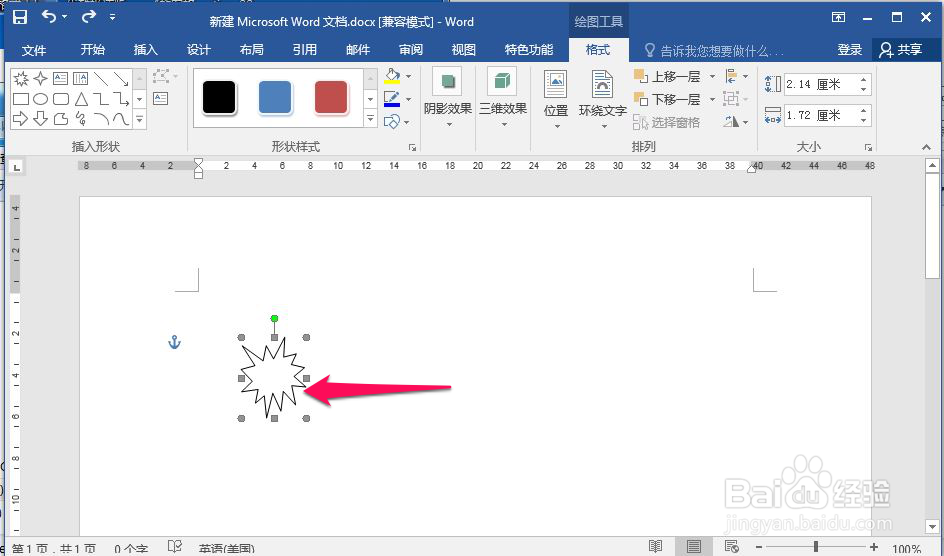Insert a horizontal text box shape
Viewport: 944px width, 556px height.
pos(61,78)
